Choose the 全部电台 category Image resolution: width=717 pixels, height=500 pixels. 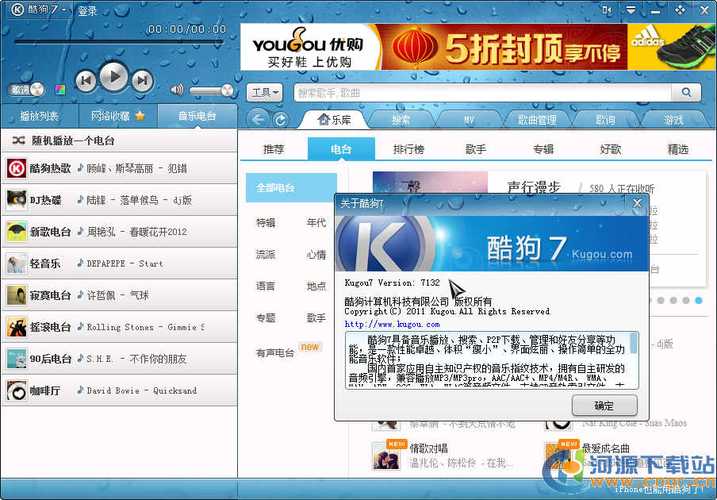[291, 188]
